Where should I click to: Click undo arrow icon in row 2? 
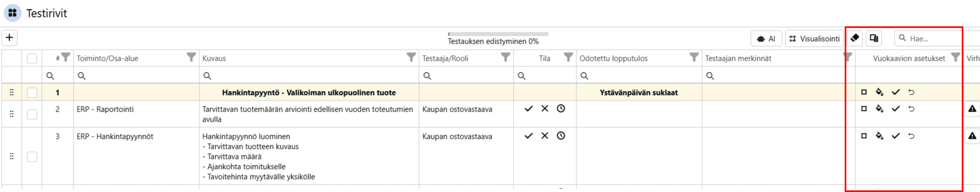(911, 109)
